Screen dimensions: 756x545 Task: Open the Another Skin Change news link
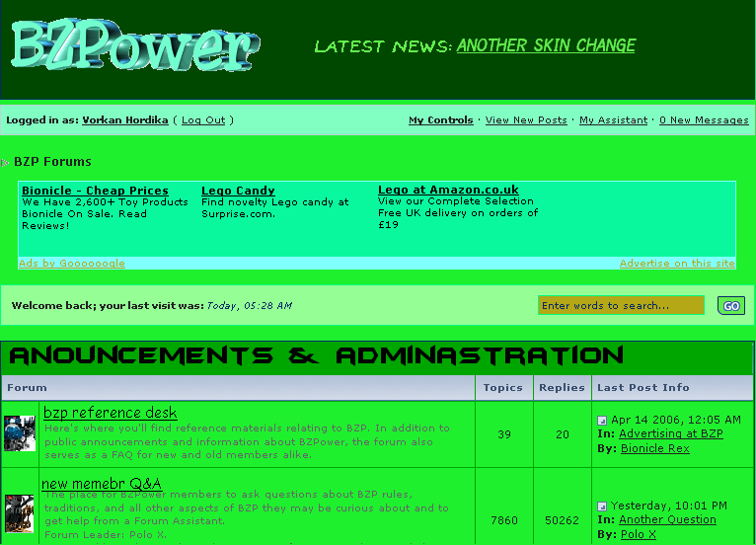[546, 45]
